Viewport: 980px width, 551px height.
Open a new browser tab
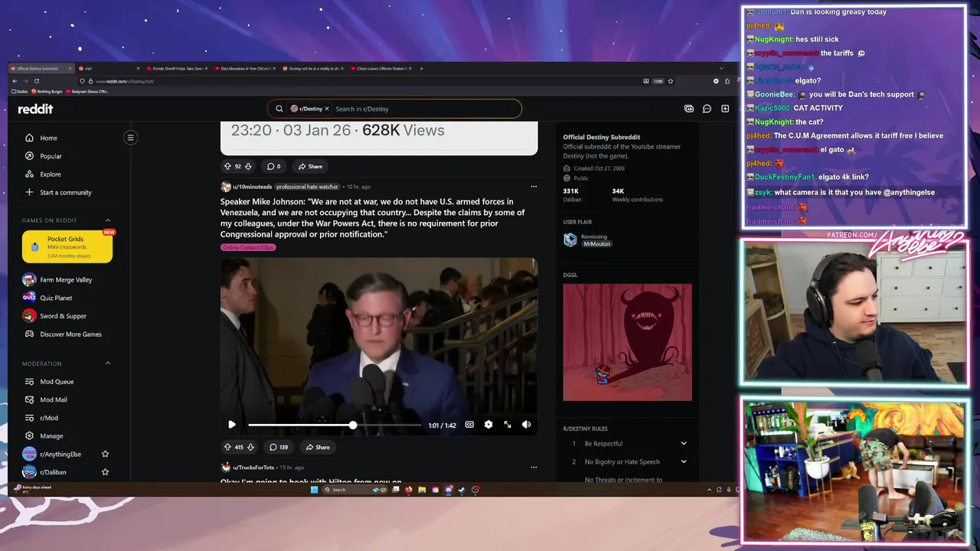(x=421, y=68)
